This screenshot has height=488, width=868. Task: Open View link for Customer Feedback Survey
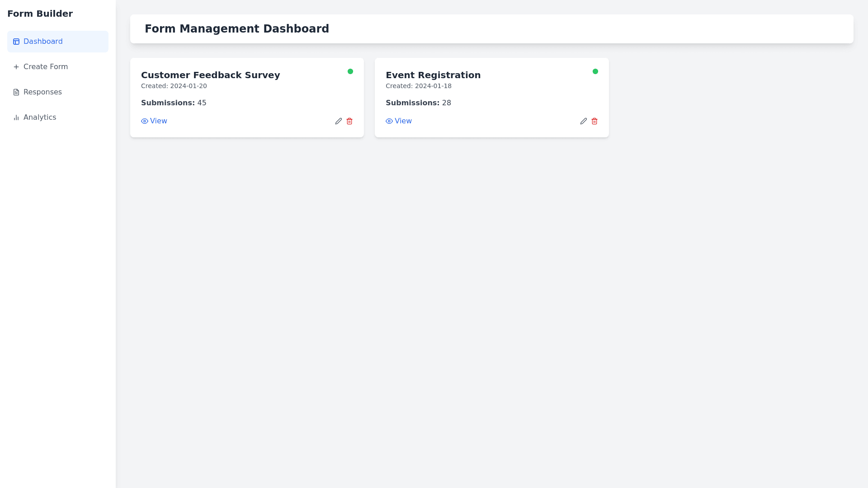tap(159, 121)
